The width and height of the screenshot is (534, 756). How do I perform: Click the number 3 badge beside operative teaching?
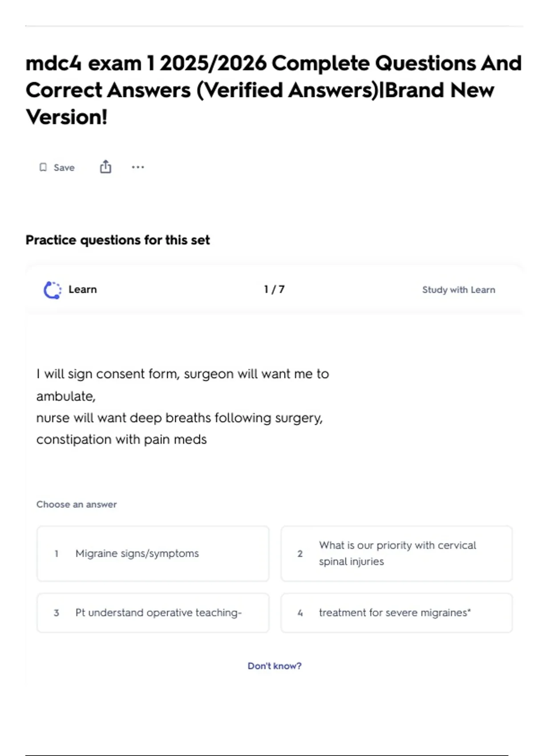[x=57, y=613]
